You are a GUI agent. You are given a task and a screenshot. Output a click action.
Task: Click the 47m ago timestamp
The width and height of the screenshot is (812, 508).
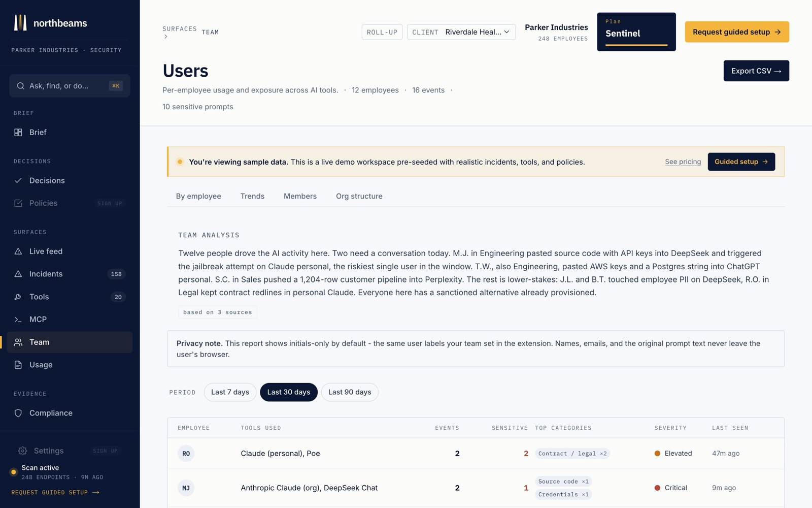click(x=726, y=454)
